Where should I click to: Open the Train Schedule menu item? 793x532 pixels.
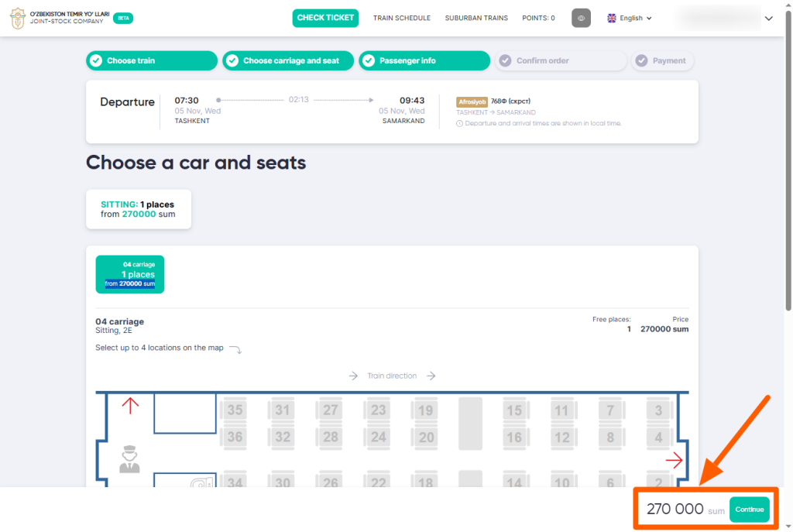coord(401,18)
